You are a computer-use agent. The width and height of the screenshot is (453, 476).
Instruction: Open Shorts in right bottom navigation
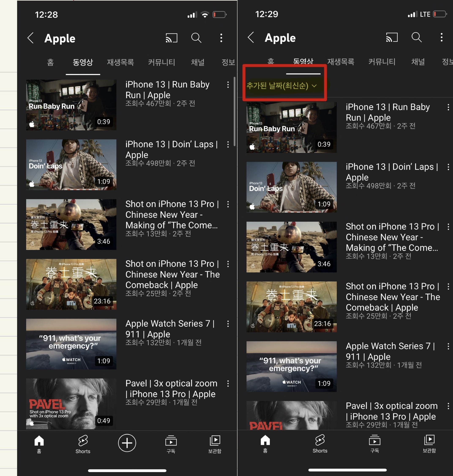click(x=320, y=444)
